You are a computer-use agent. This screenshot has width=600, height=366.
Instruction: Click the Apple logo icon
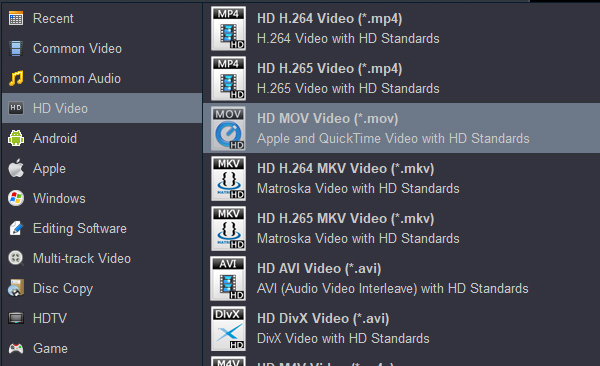point(16,168)
